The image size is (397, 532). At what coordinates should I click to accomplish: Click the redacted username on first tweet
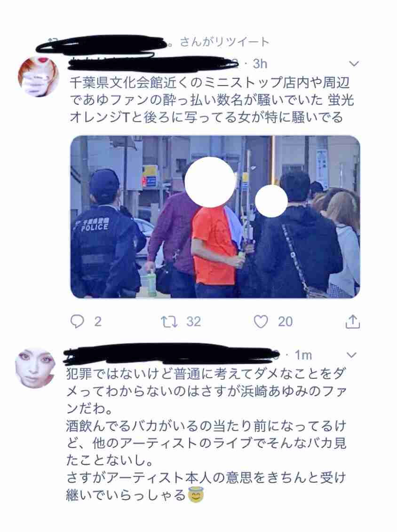pyautogui.click(x=153, y=63)
